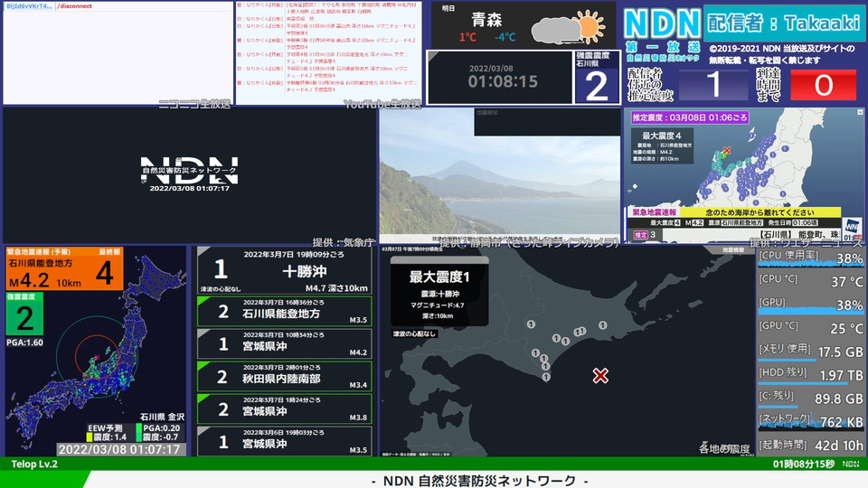The height and width of the screenshot is (488, 868).
Task: Click the yellow 念のため海岸から離れてください banner
Action: pos(759,212)
